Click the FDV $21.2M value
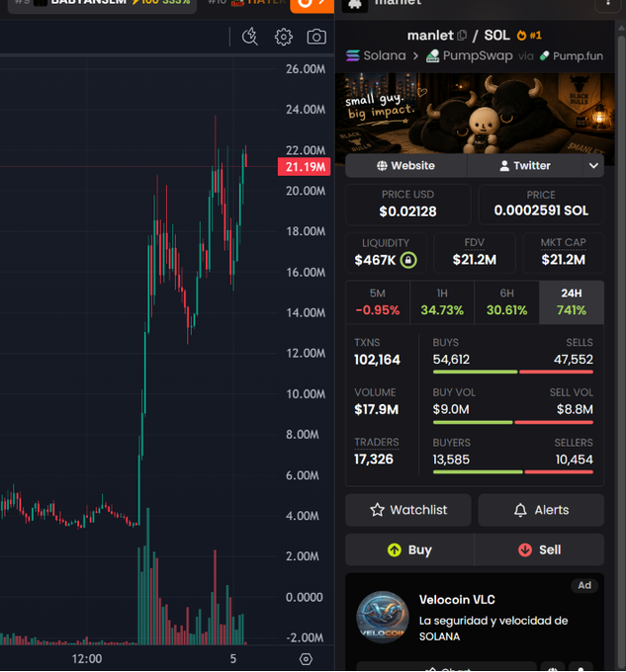This screenshot has width=626, height=672. 475,259
